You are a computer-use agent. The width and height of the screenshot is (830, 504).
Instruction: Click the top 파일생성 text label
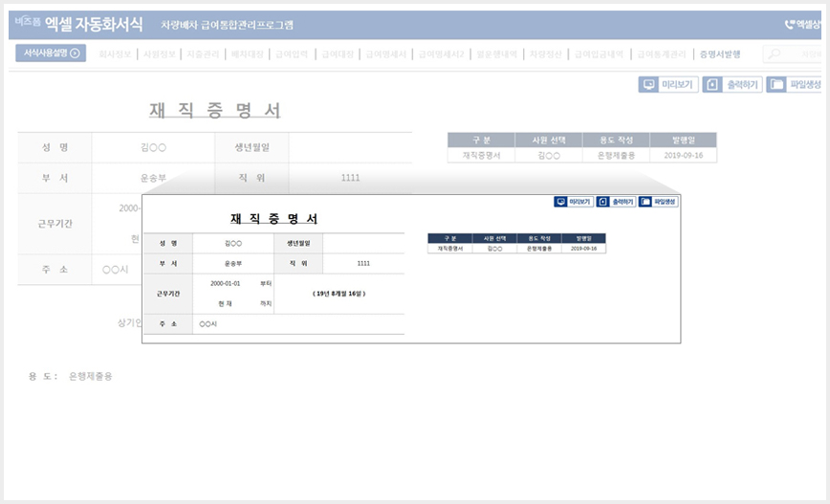click(x=805, y=85)
